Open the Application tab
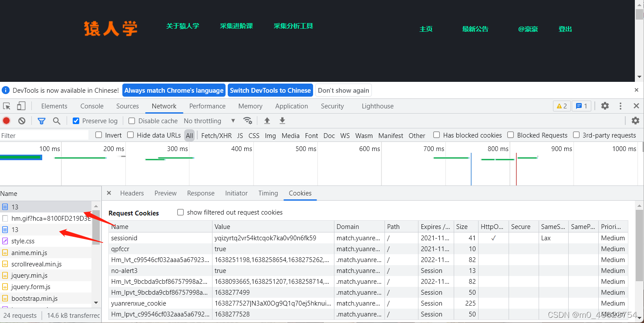644x323 pixels. coord(291,106)
